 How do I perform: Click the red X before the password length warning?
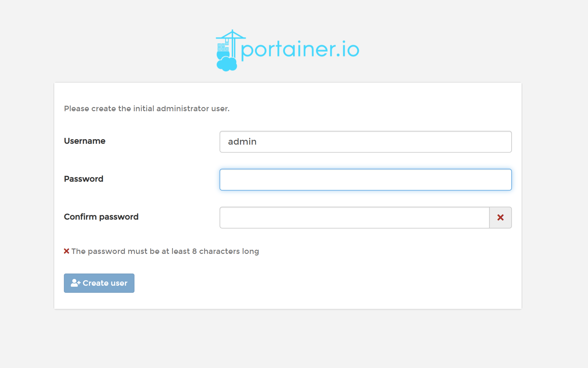tap(66, 251)
